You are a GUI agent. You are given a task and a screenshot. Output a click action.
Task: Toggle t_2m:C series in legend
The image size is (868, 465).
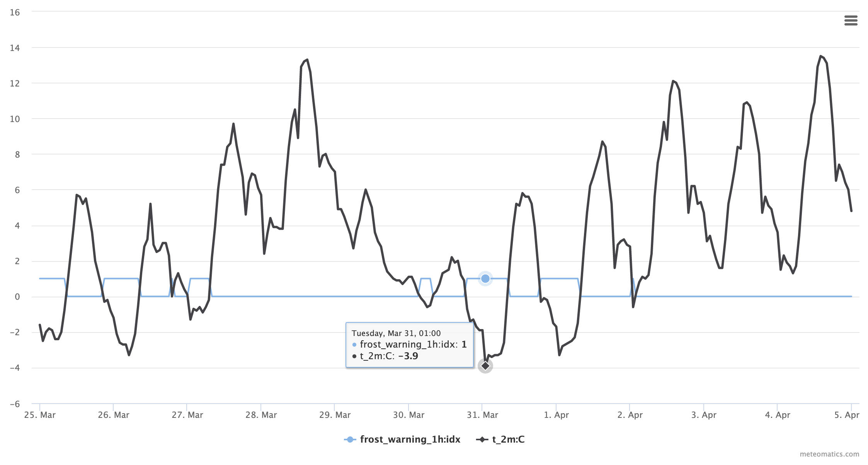pos(500,440)
